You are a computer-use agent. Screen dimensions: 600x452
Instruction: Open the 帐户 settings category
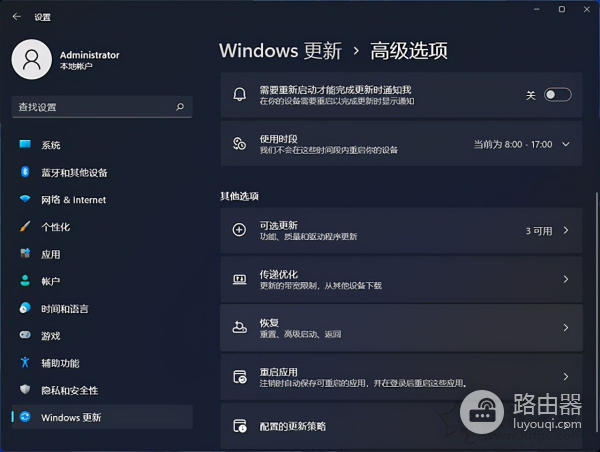(102, 281)
